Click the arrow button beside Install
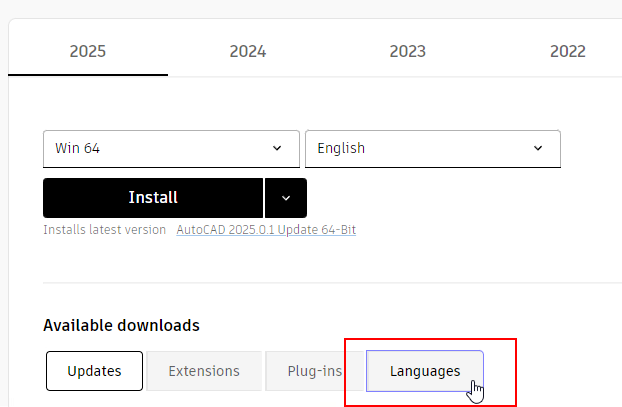Image resolution: width=622 pixels, height=407 pixels. [286, 198]
